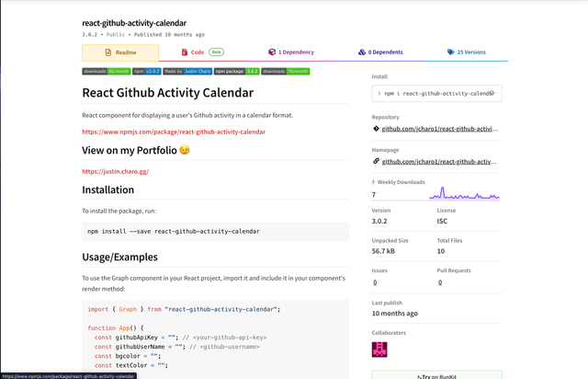
Task: Open the 1 Dependency tab
Action: pos(291,52)
